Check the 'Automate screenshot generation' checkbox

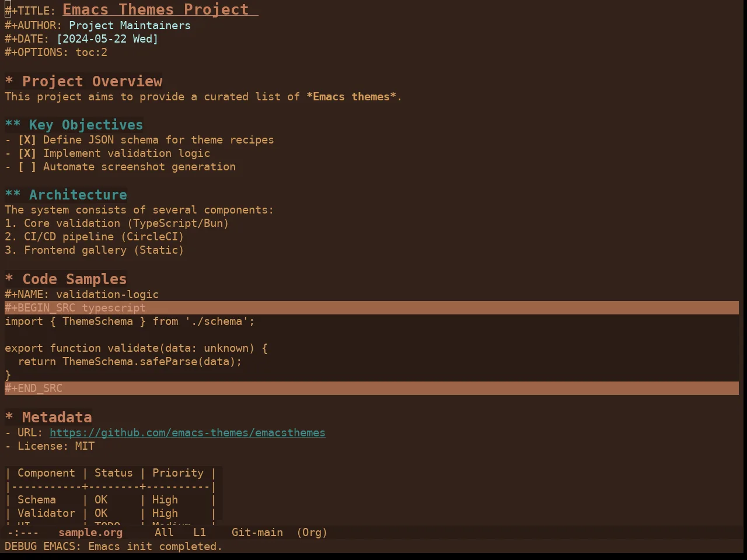coord(27,167)
